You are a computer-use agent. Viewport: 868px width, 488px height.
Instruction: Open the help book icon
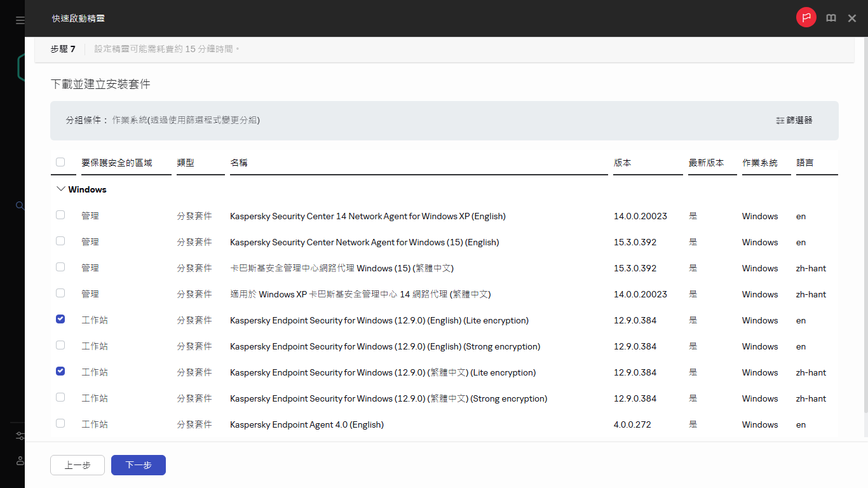tap(831, 18)
